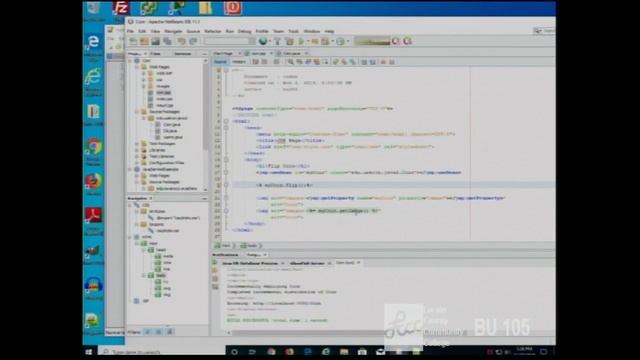Collapse Source Packages under Coin project

pos(137,111)
